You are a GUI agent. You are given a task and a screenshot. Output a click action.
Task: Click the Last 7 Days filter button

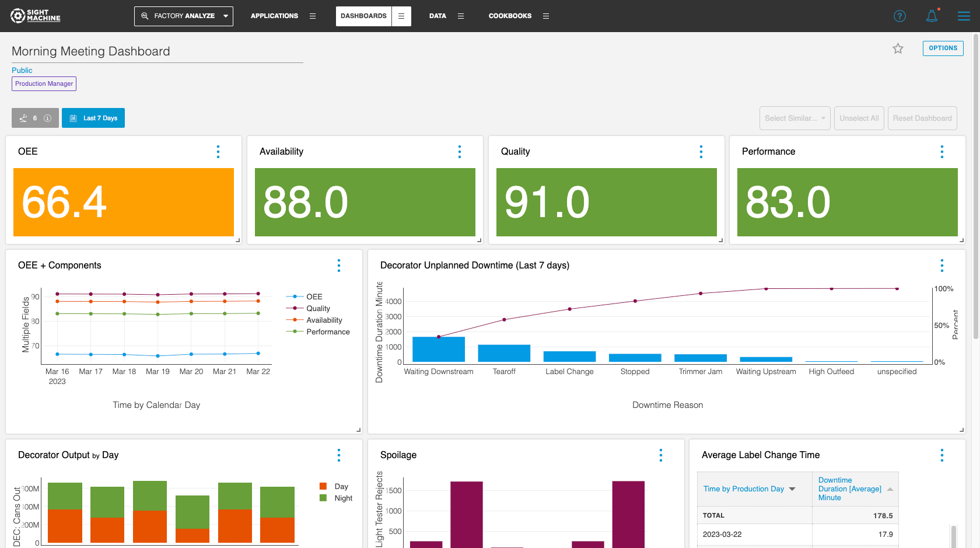pos(93,118)
